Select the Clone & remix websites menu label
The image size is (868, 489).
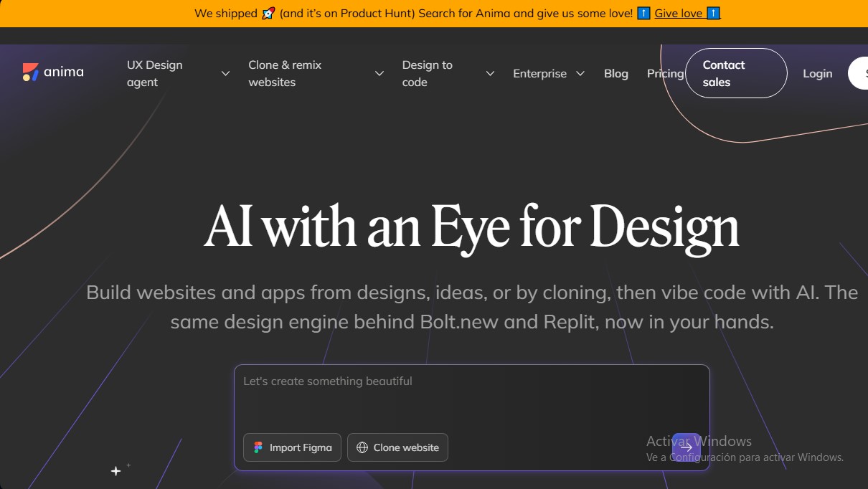285,73
